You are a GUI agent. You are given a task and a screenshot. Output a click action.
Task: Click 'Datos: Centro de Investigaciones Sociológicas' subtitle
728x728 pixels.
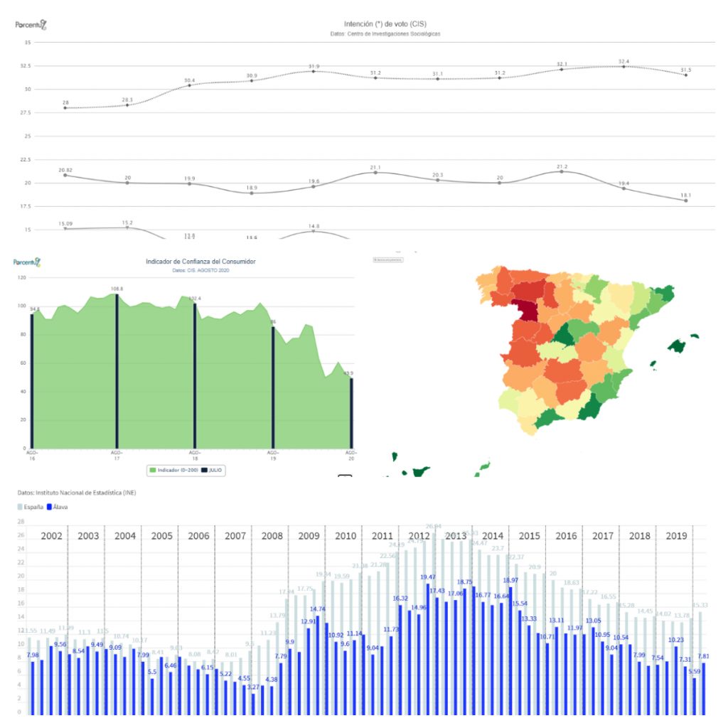coord(385,34)
